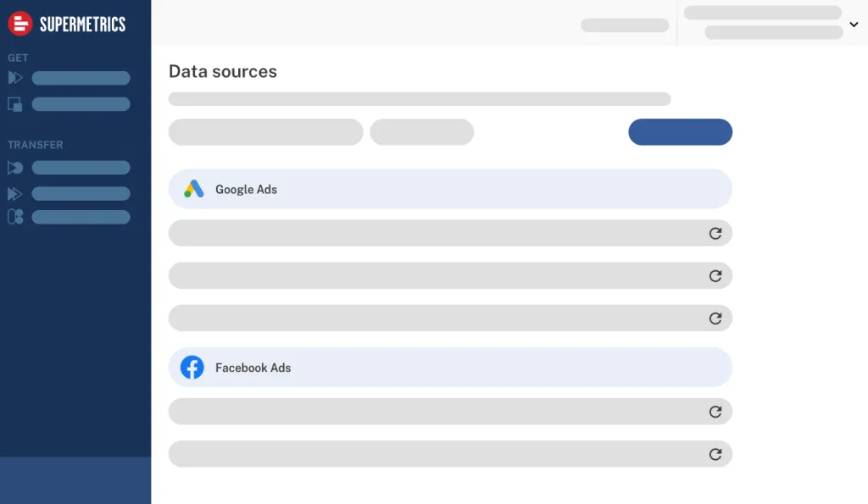868x504 pixels.
Task: Refresh the second Google Ads connection
Action: tap(715, 274)
